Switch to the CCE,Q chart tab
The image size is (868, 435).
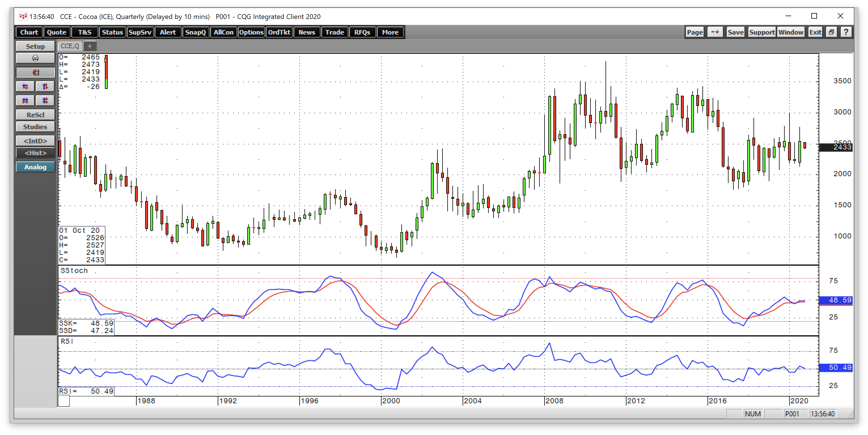[69, 46]
